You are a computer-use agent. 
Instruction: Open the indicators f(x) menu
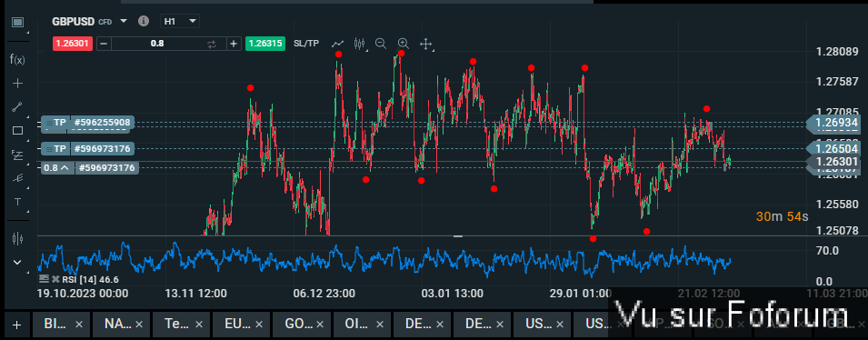coord(17,60)
